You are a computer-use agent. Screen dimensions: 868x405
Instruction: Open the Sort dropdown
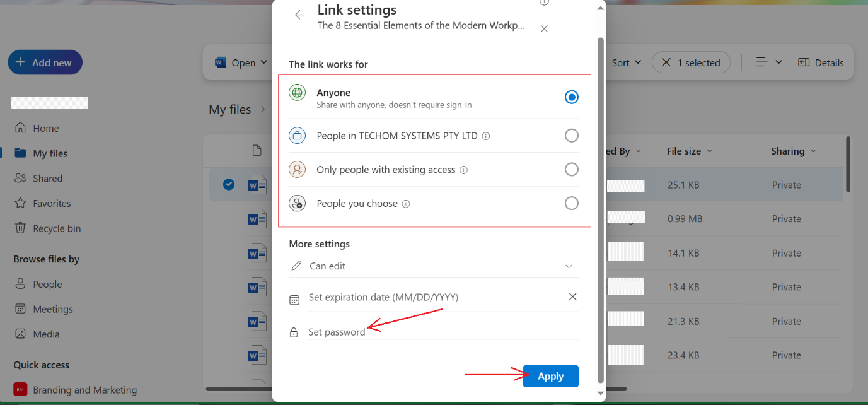click(625, 62)
